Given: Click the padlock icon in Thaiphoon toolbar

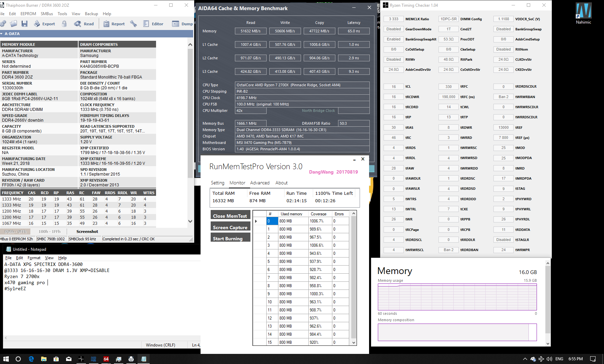Looking at the screenshot, I should [64, 24].
